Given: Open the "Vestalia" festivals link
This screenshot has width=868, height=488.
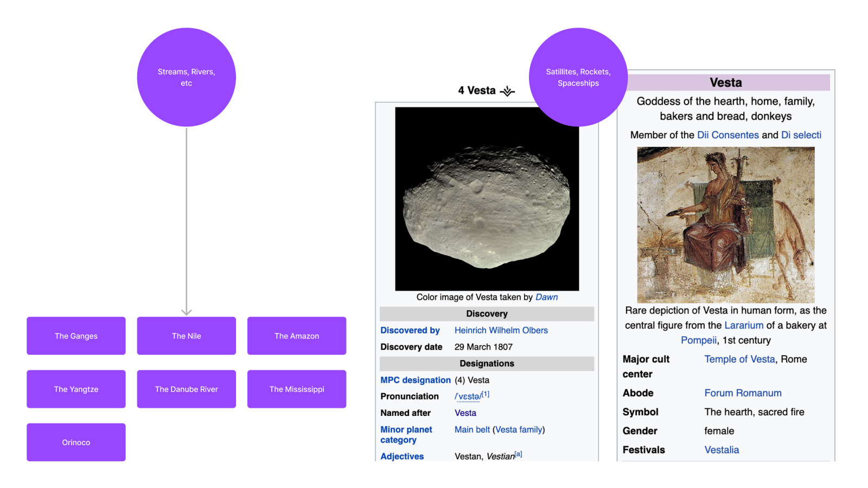Looking at the screenshot, I should [x=722, y=450].
